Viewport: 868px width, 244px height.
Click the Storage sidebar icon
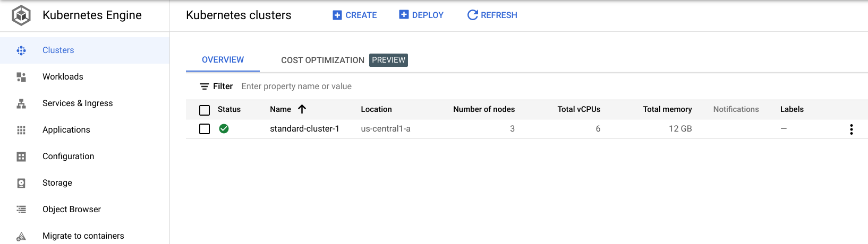coord(21,183)
